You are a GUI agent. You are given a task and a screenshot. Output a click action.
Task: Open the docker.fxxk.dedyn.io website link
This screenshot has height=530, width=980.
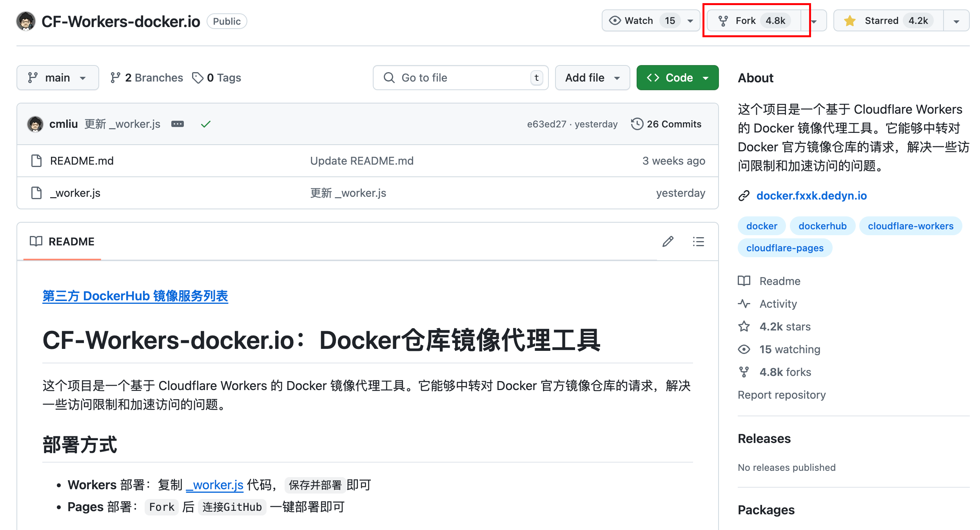811,196
